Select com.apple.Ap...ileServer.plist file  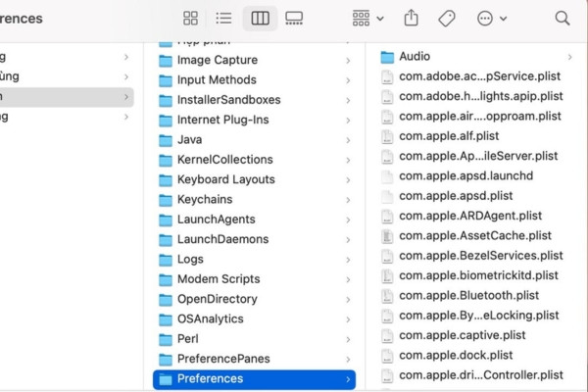click(476, 156)
